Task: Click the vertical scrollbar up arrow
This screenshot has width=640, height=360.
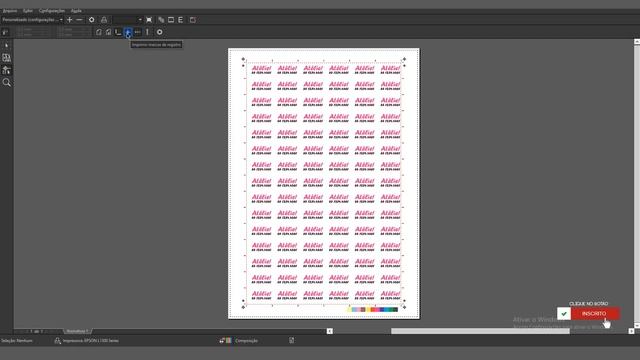Action: (x=637, y=42)
